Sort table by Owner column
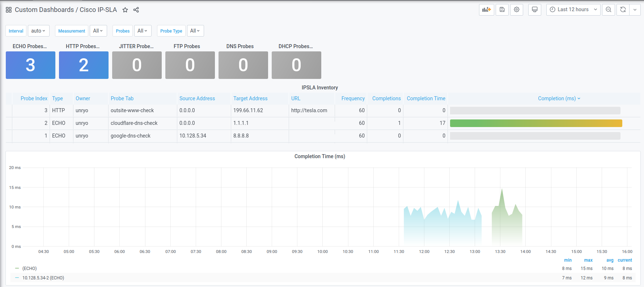 click(x=83, y=98)
